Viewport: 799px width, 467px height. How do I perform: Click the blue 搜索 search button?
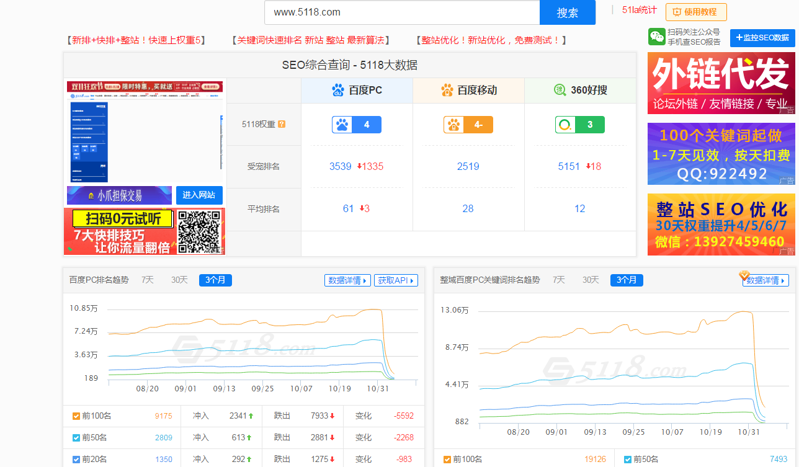coord(567,12)
